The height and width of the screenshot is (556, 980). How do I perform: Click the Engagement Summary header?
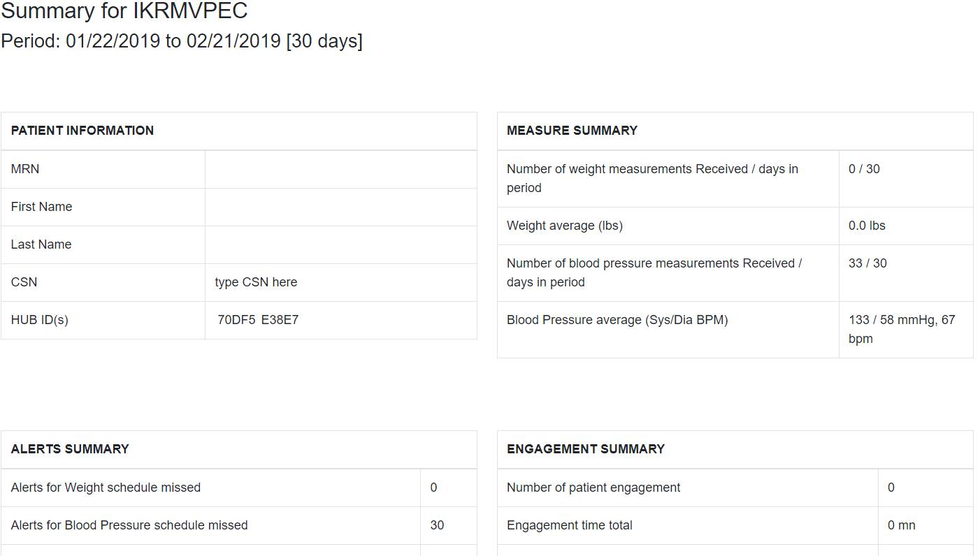(x=586, y=449)
